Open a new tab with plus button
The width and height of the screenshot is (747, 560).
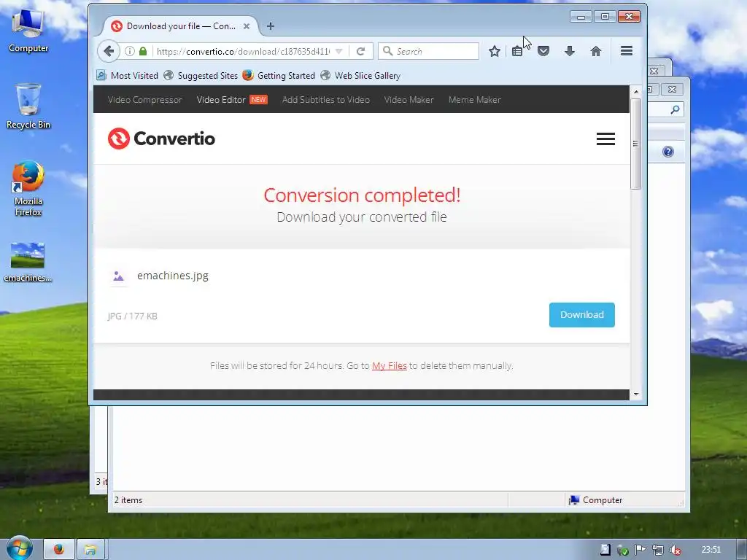(271, 26)
